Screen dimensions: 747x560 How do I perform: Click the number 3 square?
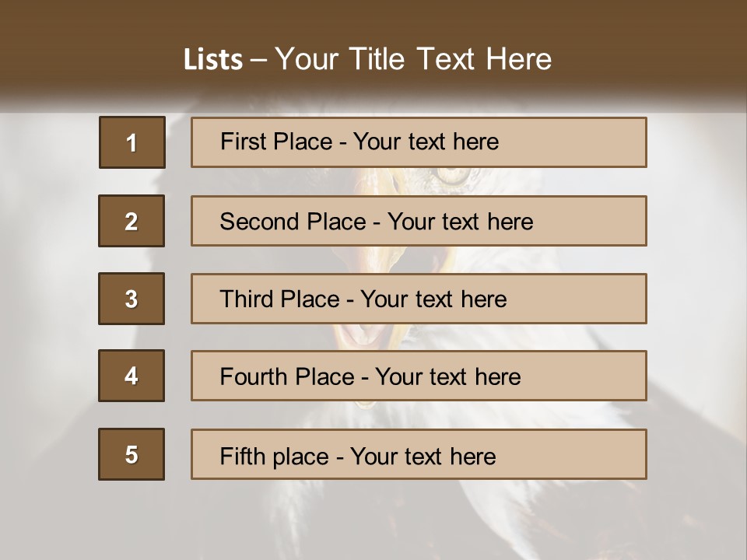pyautogui.click(x=132, y=299)
